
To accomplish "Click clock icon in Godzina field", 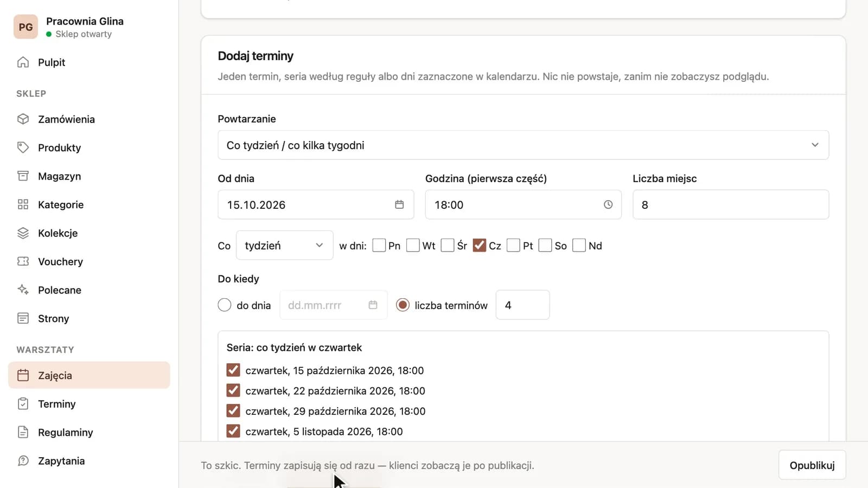I will click(608, 204).
